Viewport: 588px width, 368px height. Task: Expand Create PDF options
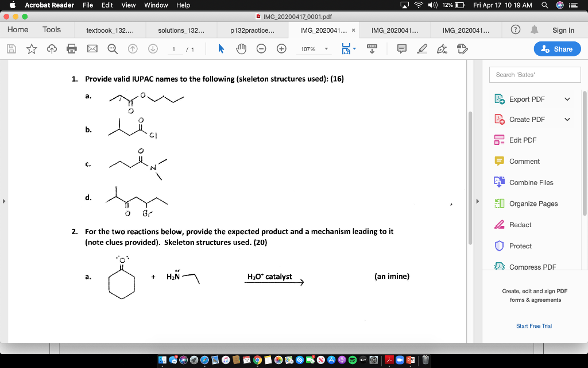point(567,119)
